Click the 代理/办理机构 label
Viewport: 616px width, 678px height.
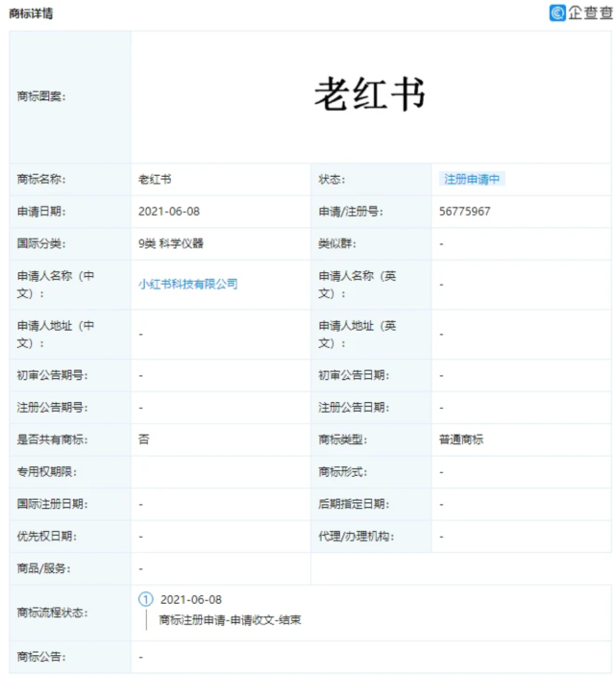[357, 537]
